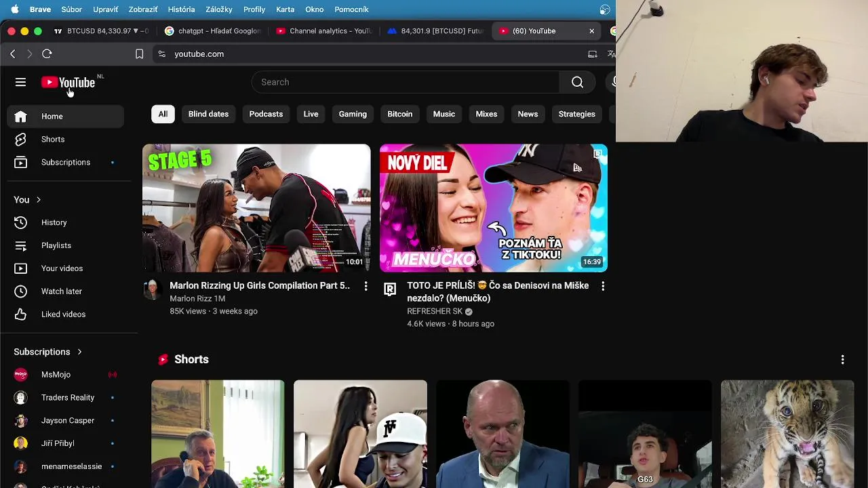Go to Home in sidebar
868x488 pixels.
(65, 117)
